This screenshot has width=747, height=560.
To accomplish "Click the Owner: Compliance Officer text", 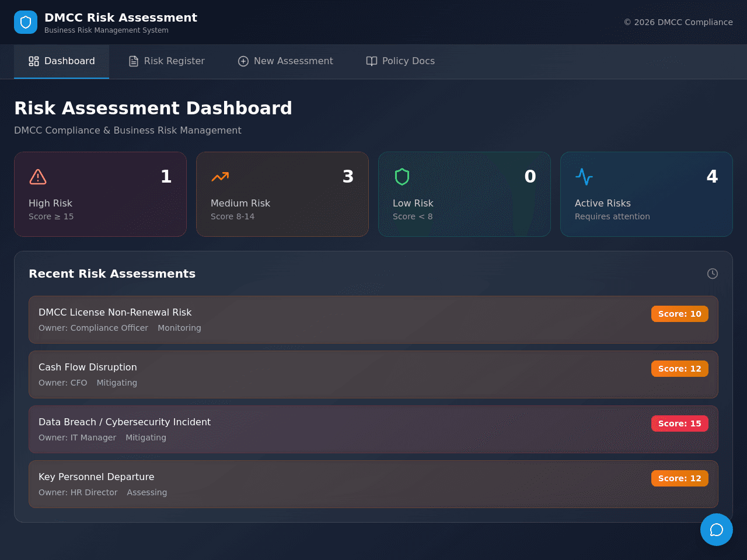I will click(93, 328).
